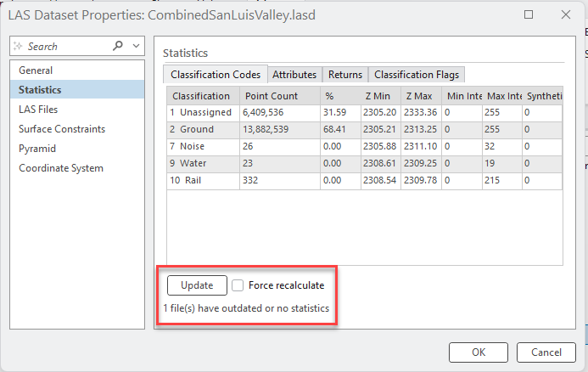This screenshot has height=372, width=588.
Task: Sort by the Point Count column header
Action: [x=271, y=96]
